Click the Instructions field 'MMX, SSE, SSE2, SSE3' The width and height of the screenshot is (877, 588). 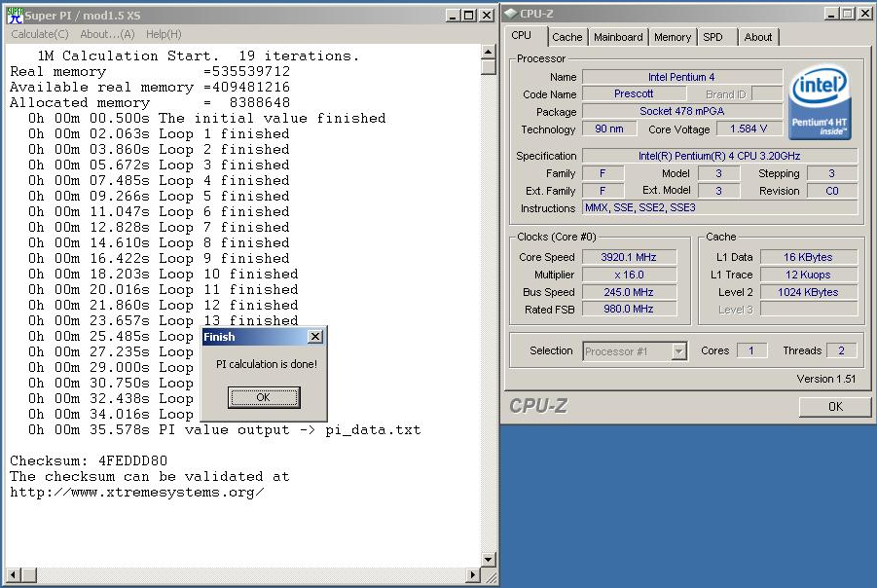point(719,207)
